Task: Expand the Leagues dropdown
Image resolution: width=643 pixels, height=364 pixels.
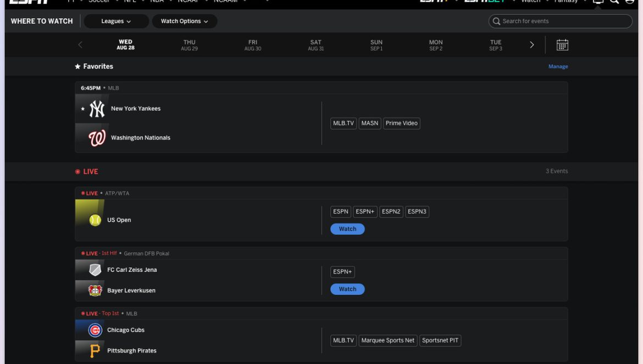Action: pos(116,21)
